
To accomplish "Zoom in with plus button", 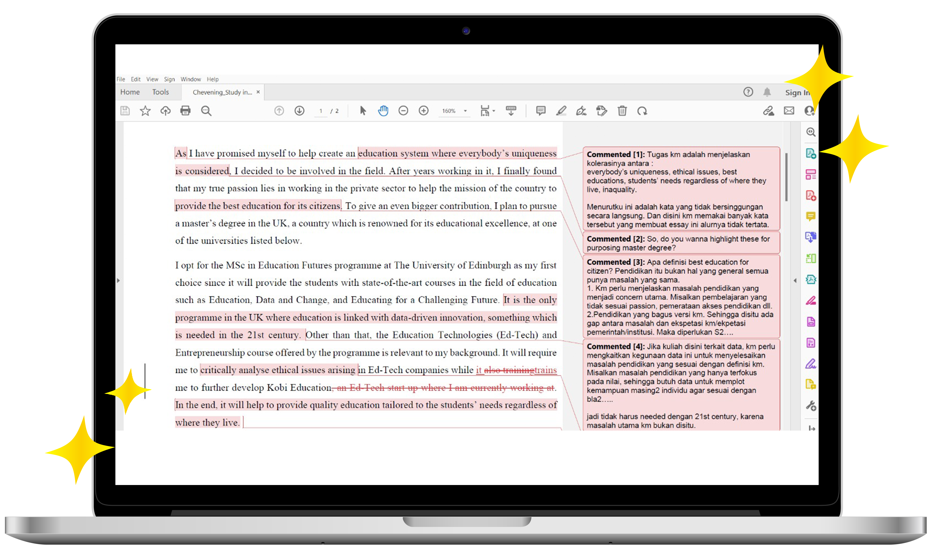I will pos(424,111).
